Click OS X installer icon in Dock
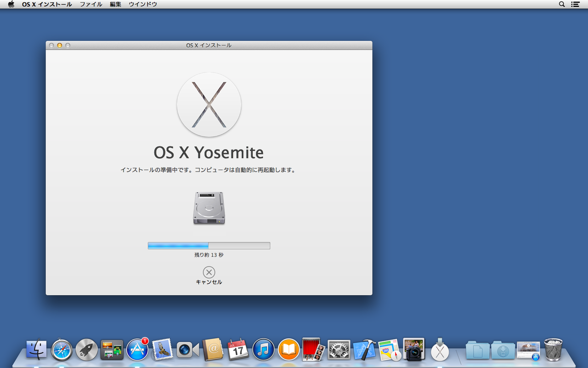This screenshot has height=368, width=588. 440,350
